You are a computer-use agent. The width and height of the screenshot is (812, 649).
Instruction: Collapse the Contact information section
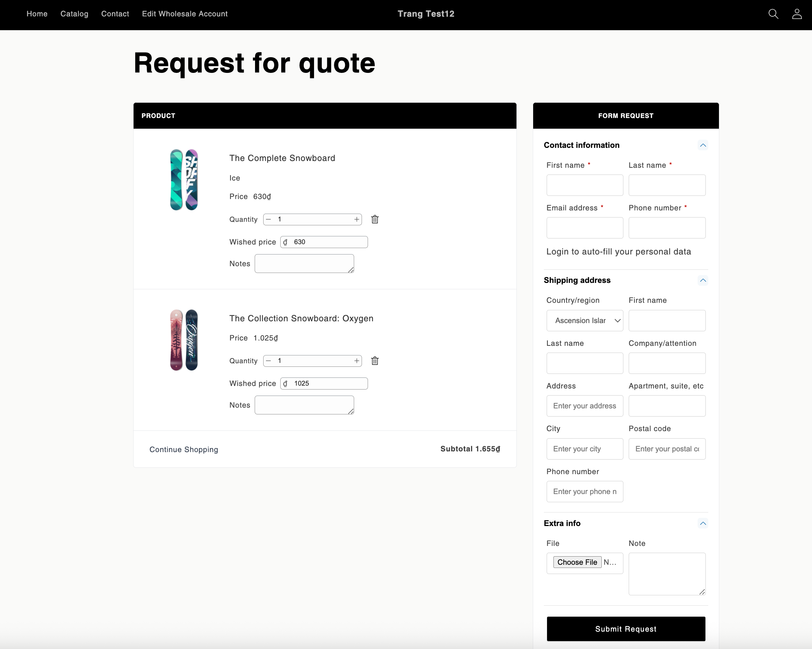coord(703,145)
